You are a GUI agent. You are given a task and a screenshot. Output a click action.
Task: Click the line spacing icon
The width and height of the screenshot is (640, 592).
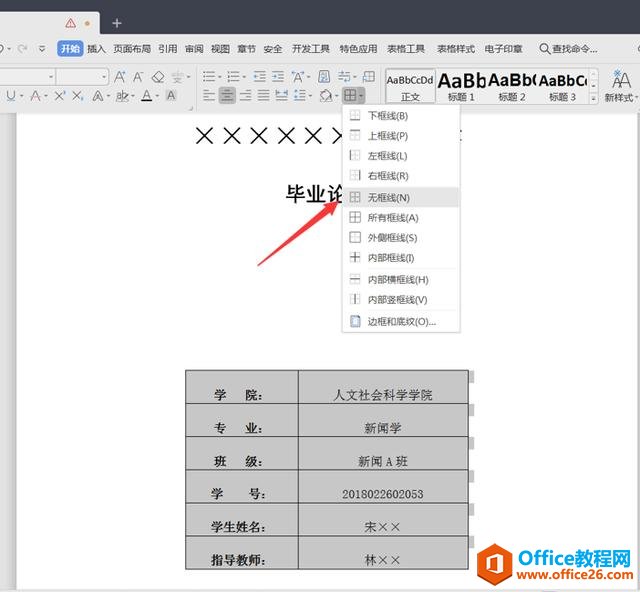point(300,96)
